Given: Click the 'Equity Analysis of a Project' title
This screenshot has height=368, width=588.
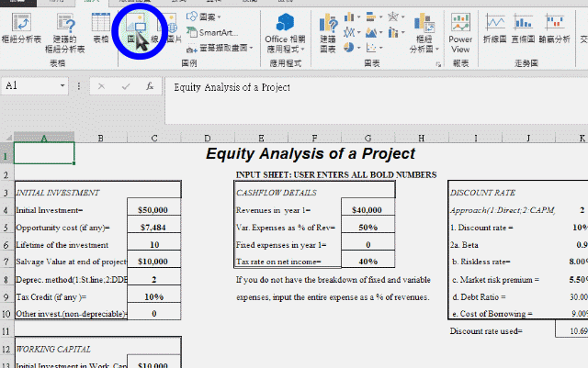Looking at the screenshot, I should (311, 153).
